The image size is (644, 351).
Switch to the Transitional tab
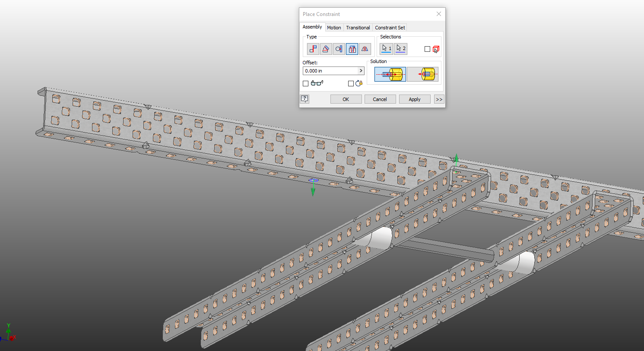(358, 28)
